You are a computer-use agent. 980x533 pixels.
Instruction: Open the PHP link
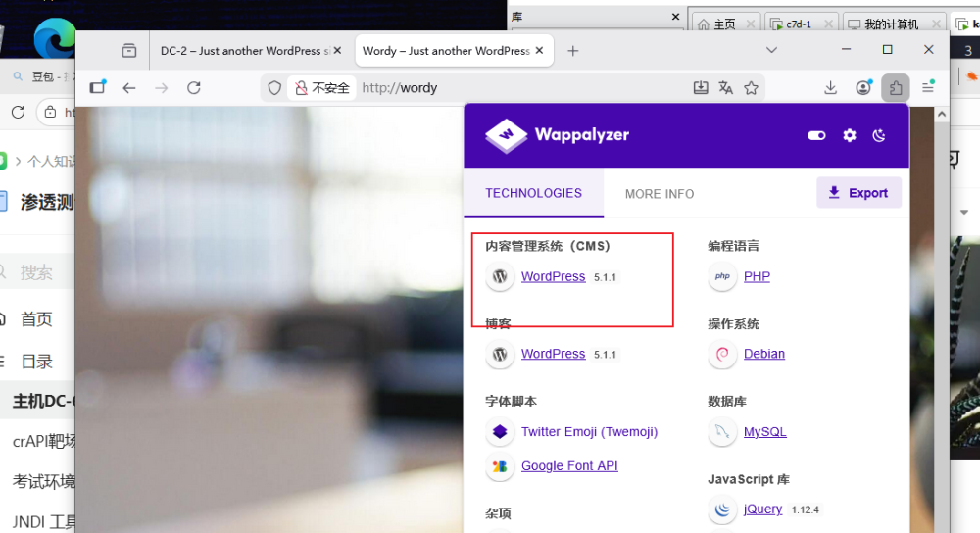[757, 276]
